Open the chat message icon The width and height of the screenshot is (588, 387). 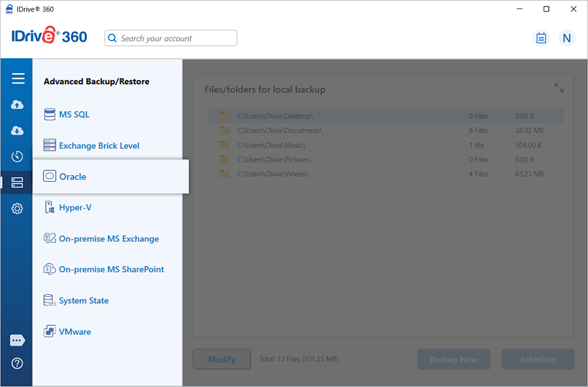point(18,341)
